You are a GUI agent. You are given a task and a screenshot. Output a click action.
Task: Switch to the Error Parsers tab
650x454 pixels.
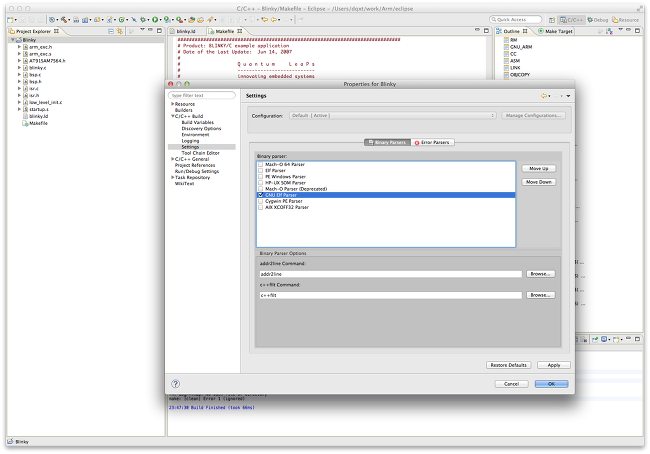(432, 142)
